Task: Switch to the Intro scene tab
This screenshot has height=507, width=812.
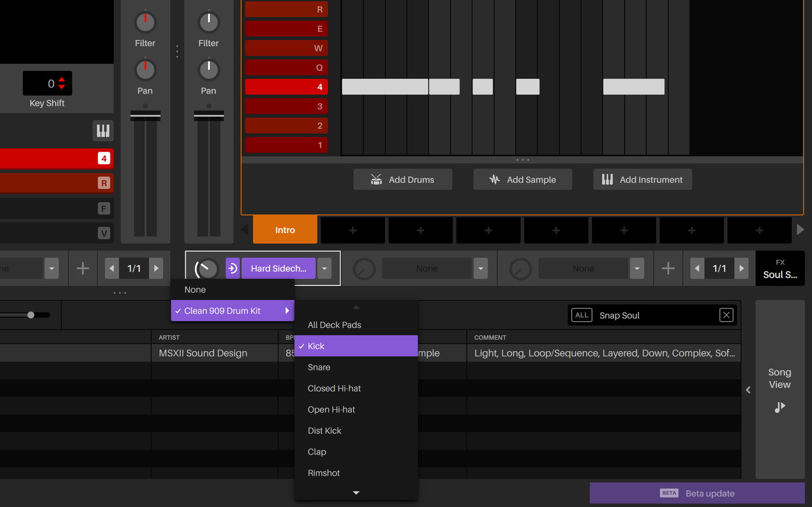Action: (284, 230)
